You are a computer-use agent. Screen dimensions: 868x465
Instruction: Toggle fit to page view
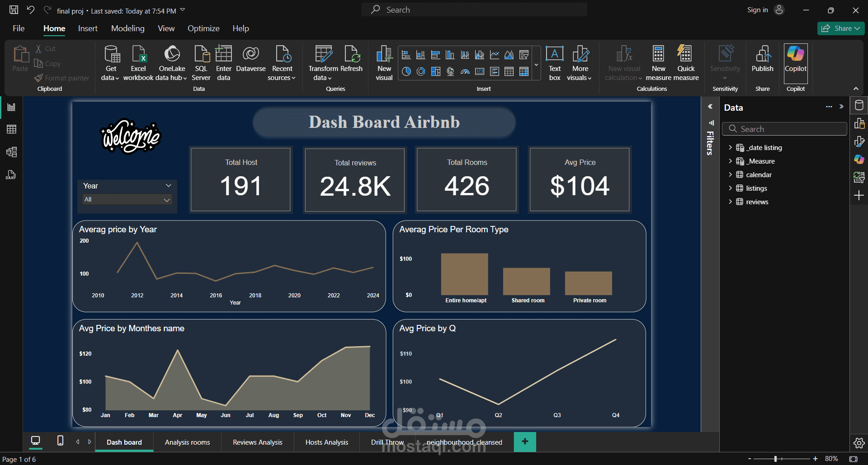853,459
